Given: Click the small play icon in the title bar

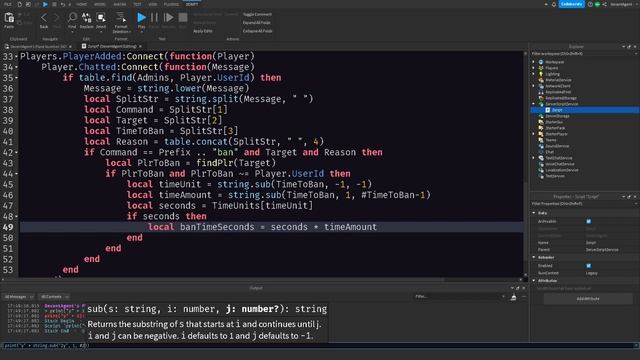Looking at the screenshot, I should pos(45,4).
